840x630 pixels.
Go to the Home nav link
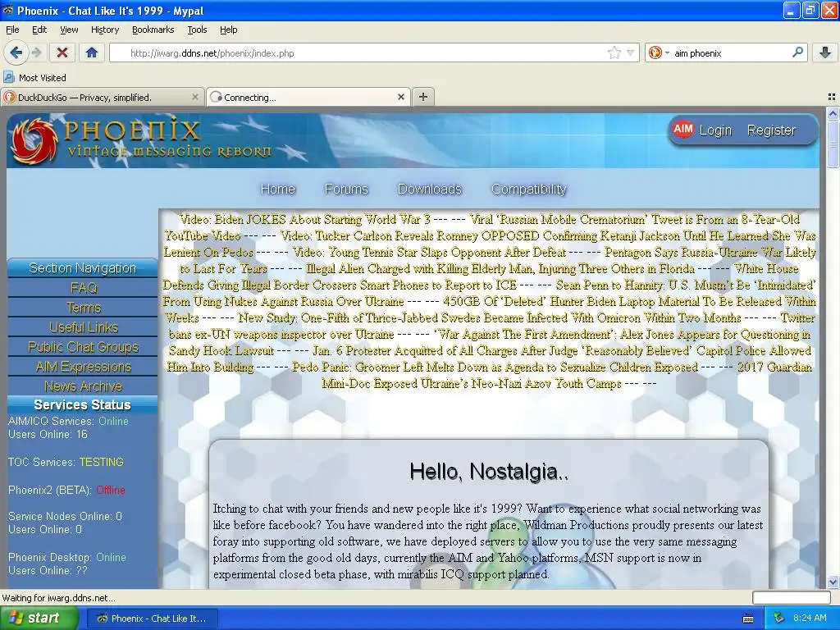(277, 189)
